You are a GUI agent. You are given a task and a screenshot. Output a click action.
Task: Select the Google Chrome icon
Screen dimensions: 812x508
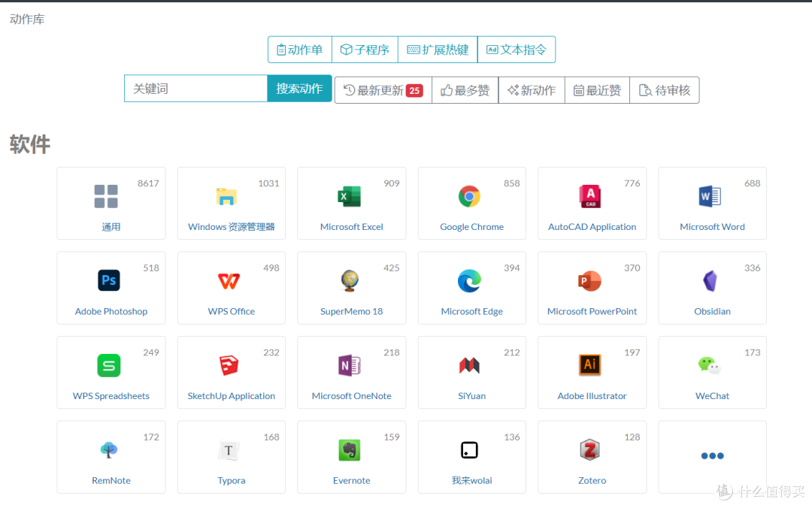469,196
